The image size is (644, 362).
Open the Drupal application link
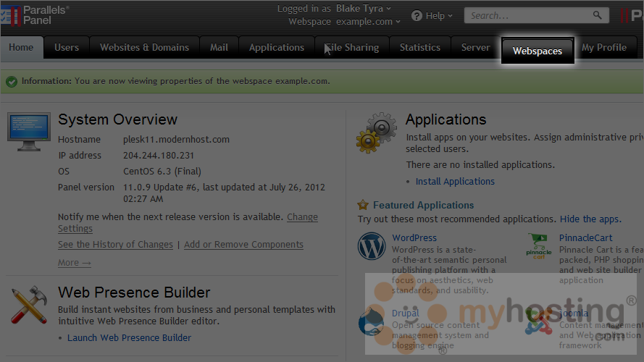pyautogui.click(x=406, y=313)
